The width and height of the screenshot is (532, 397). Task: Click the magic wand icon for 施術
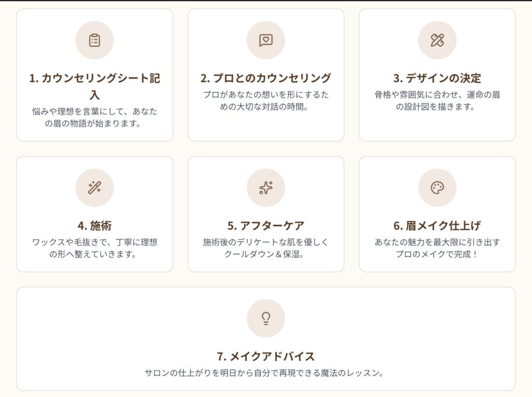pos(95,187)
